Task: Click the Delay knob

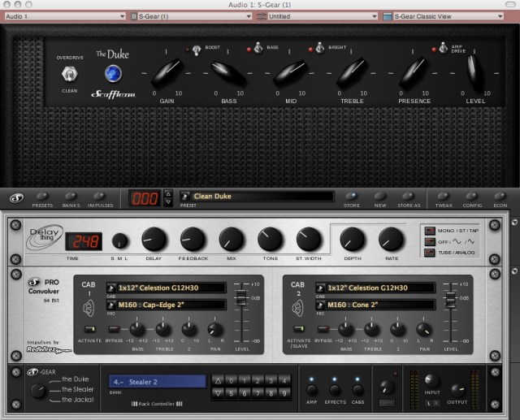Action: (x=154, y=240)
